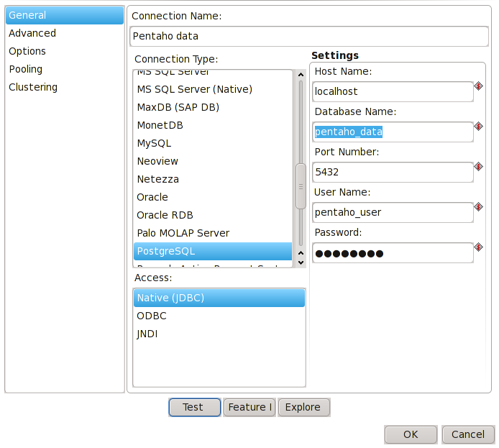This screenshot has height=448, width=499.
Task: Select MS SQL Server (Native) connection type
Action: [x=213, y=89]
